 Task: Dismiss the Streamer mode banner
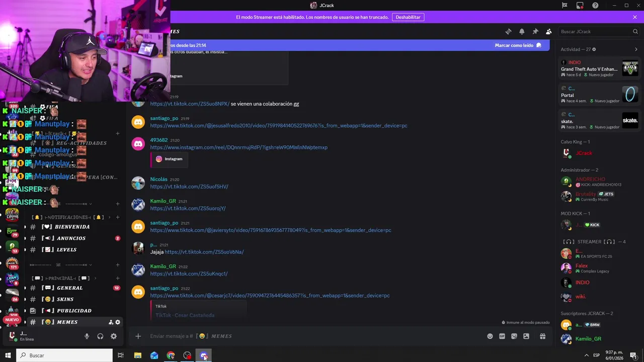[635, 17]
